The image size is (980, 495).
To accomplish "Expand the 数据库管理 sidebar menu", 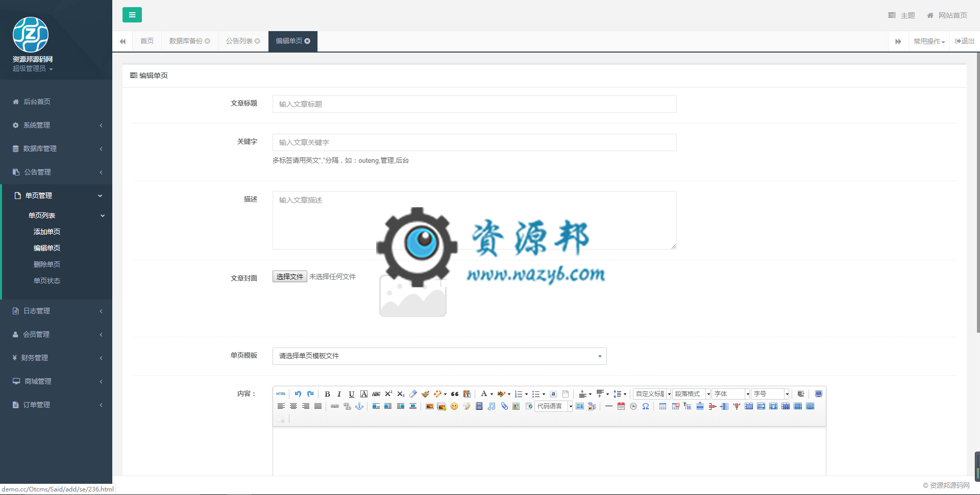I will [x=56, y=148].
